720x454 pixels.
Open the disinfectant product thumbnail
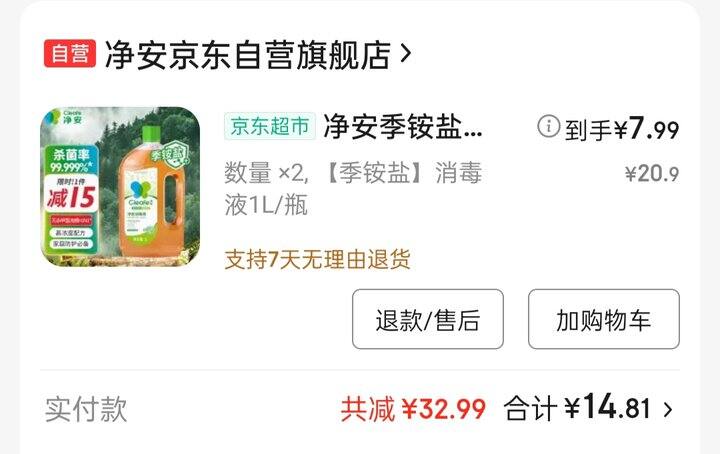[x=120, y=186]
